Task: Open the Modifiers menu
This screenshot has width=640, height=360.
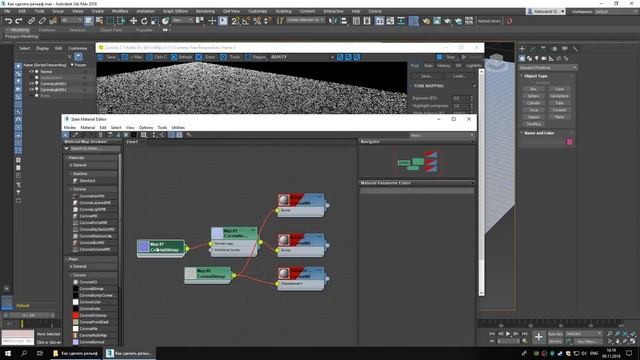Action: (120, 11)
